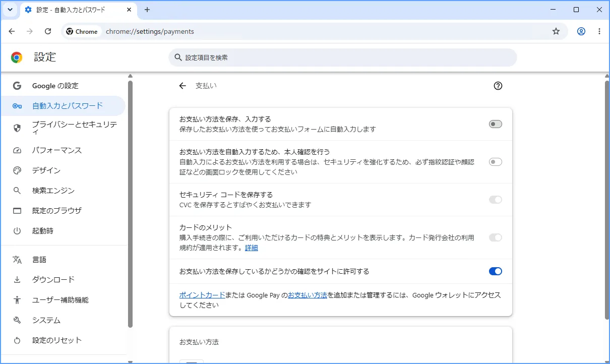This screenshot has height=364, width=610.
Task: Open the profile account icon
Action: click(x=581, y=31)
